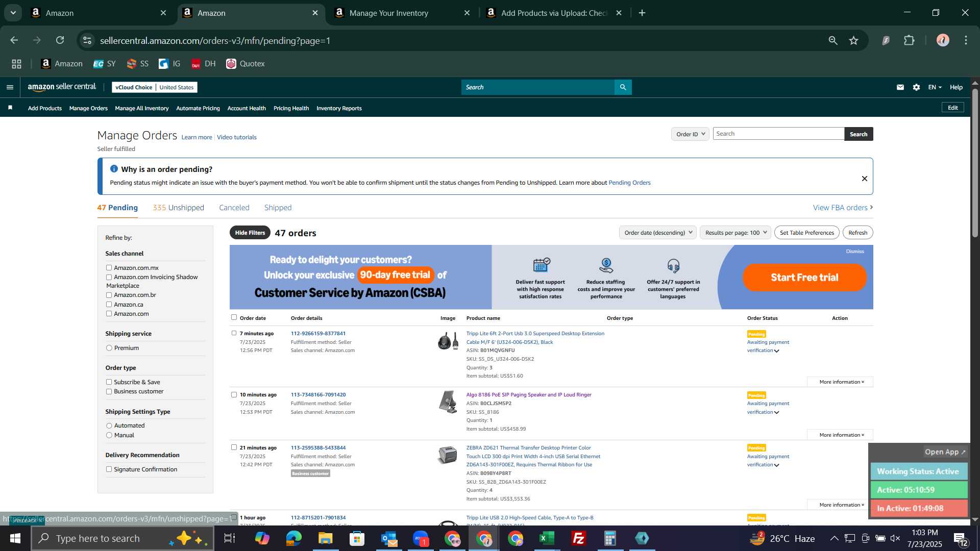Open the Quotex bookmark
980x551 pixels.
[x=246, y=64]
